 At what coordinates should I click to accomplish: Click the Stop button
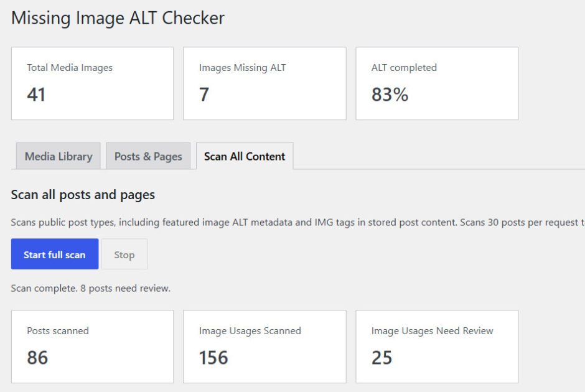(x=124, y=254)
